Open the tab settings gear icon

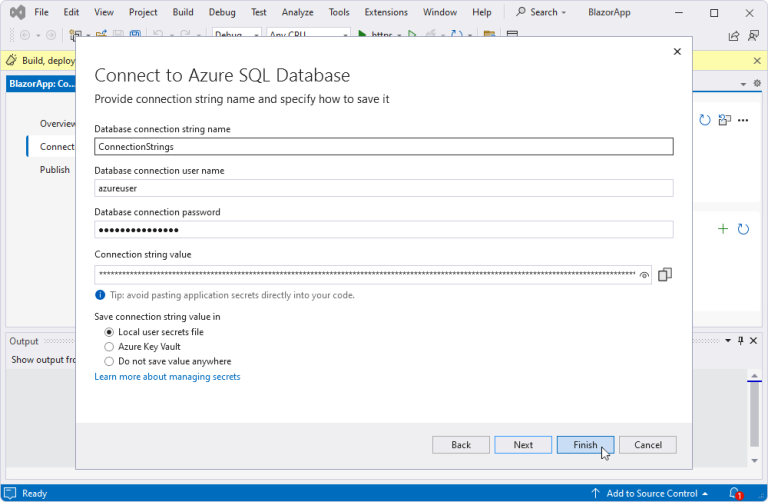pyautogui.click(x=757, y=83)
